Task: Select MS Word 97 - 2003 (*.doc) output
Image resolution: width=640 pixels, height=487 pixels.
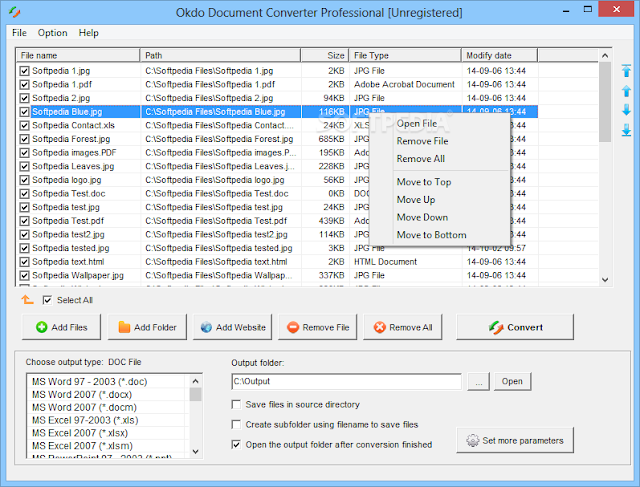Action: (x=108, y=381)
